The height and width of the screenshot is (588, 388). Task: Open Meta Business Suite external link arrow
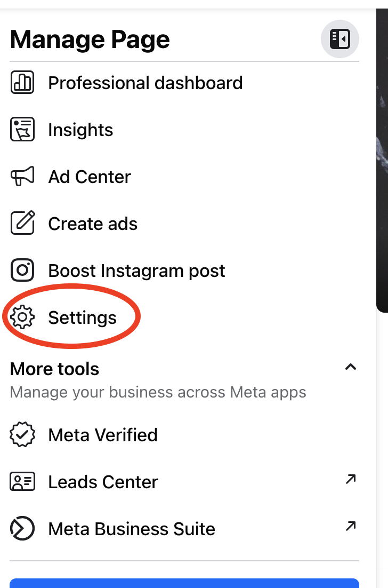click(x=350, y=527)
